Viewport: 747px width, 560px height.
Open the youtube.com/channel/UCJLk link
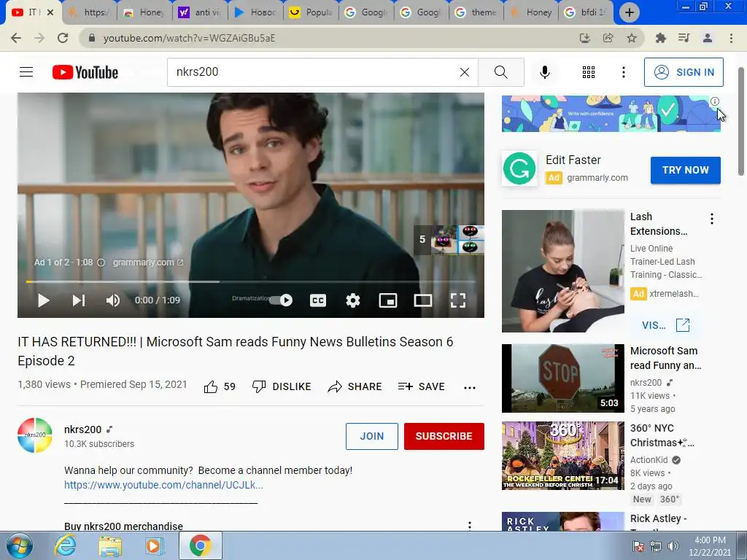pos(163,485)
